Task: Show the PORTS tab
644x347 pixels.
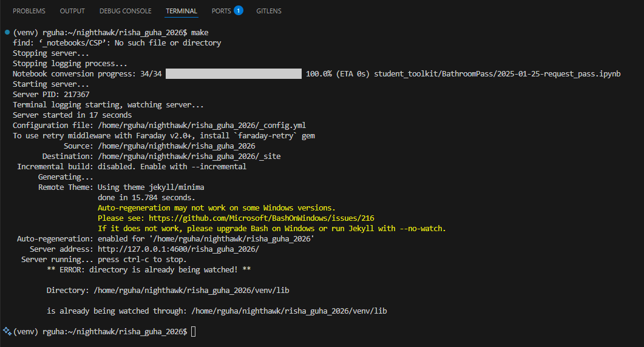Action: pyautogui.click(x=221, y=11)
